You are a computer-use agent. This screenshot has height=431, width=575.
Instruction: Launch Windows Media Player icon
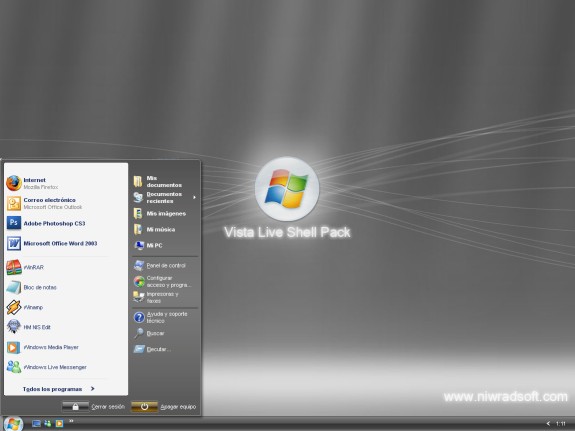click(x=14, y=347)
